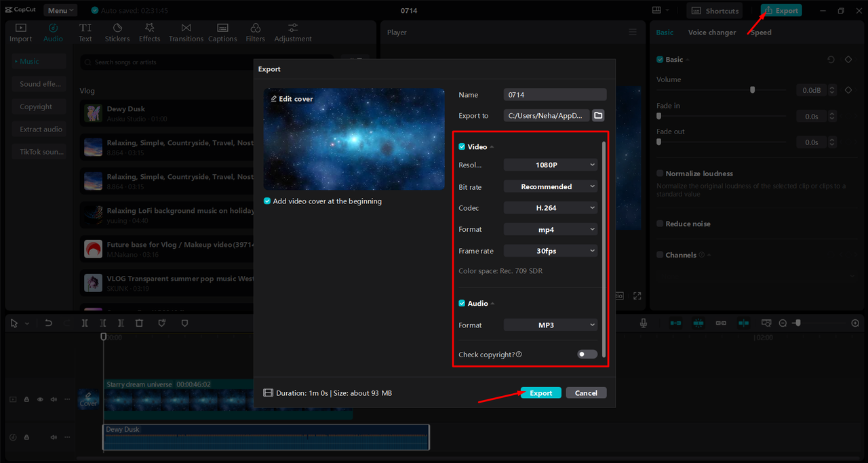868x463 pixels.
Task: Open the Transitions panel
Action: click(186, 33)
